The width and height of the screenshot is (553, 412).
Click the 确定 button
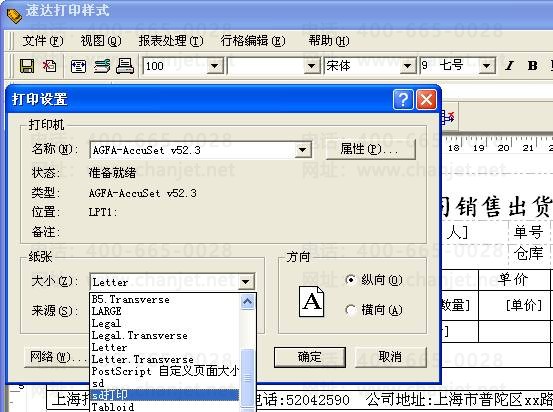[x=310, y=357]
